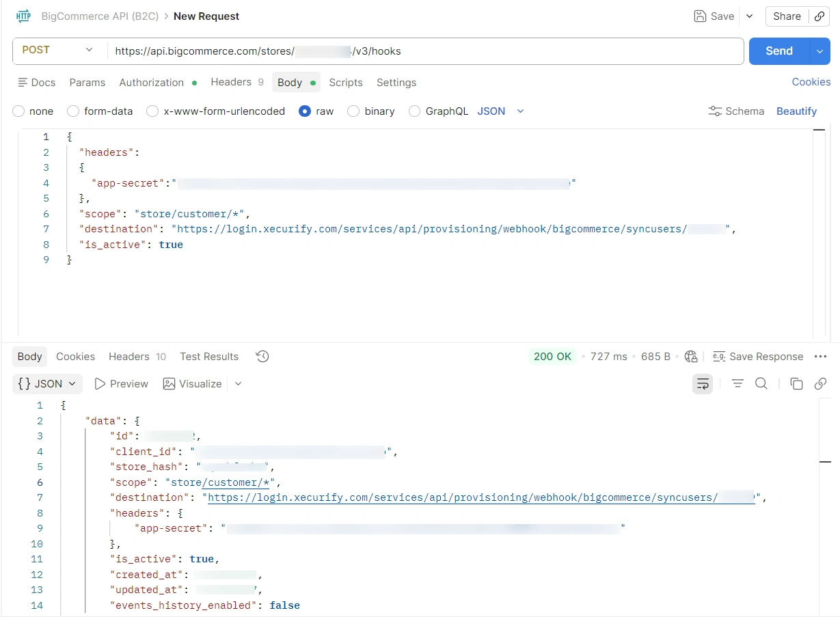
Task: Copy link using chain icon next to Share
Action: (x=819, y=16)
